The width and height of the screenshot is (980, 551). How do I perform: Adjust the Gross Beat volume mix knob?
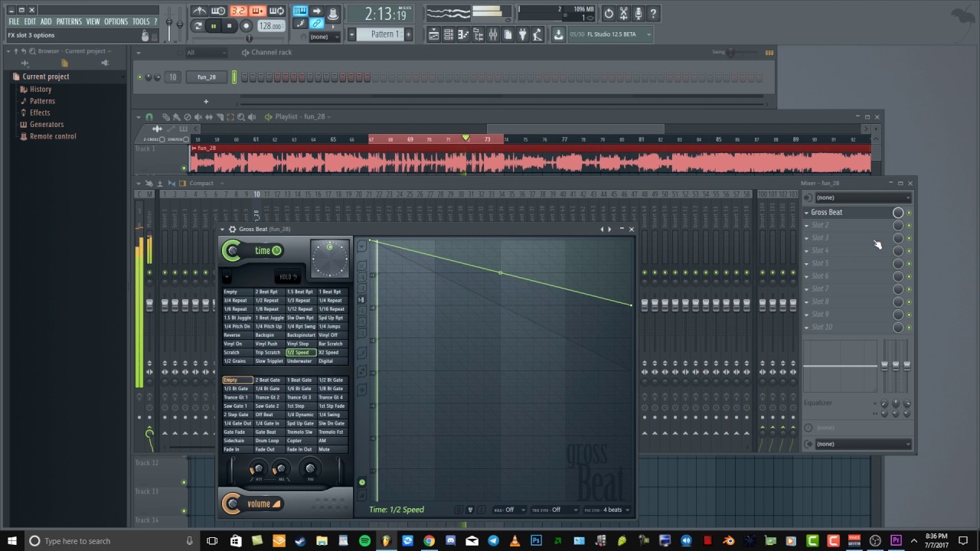(x=232, y=503)
